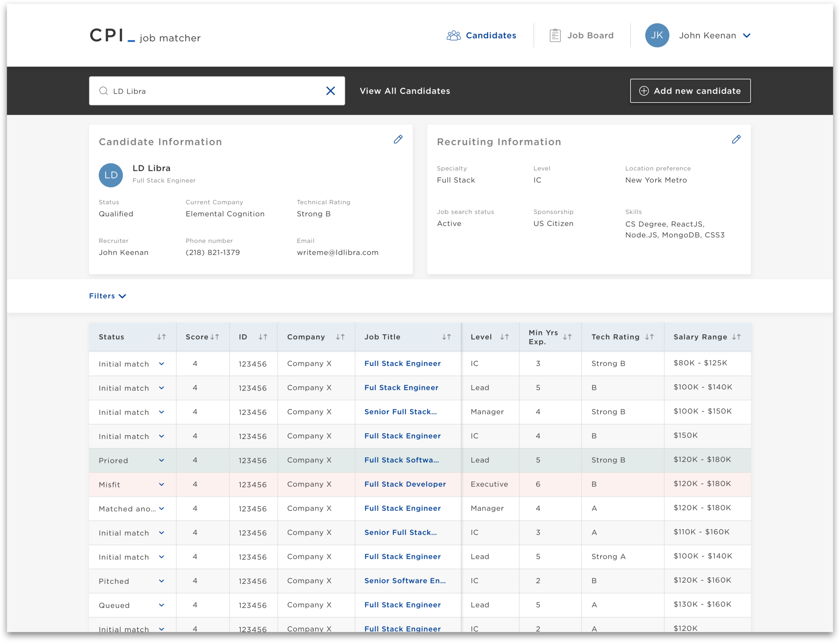
Task: Sort table by Company column arrows
Action: click(x=340, y=337)
